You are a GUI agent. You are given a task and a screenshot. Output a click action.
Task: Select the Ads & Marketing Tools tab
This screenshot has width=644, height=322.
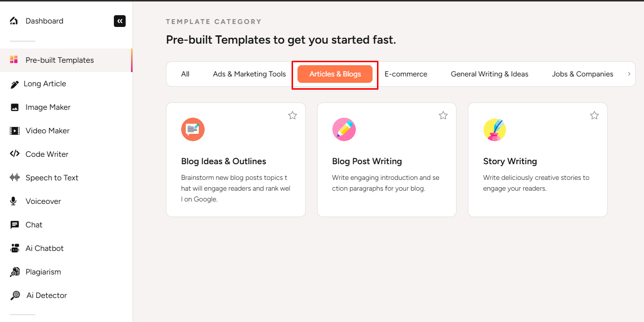coord(249,74)
